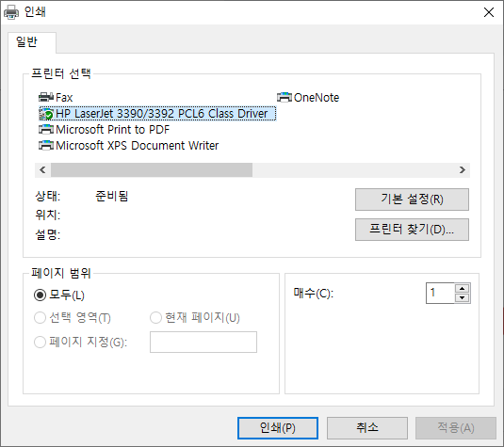
Task: Open 기본 설정(R) printer preferences
Action: [x=412, y=200]
